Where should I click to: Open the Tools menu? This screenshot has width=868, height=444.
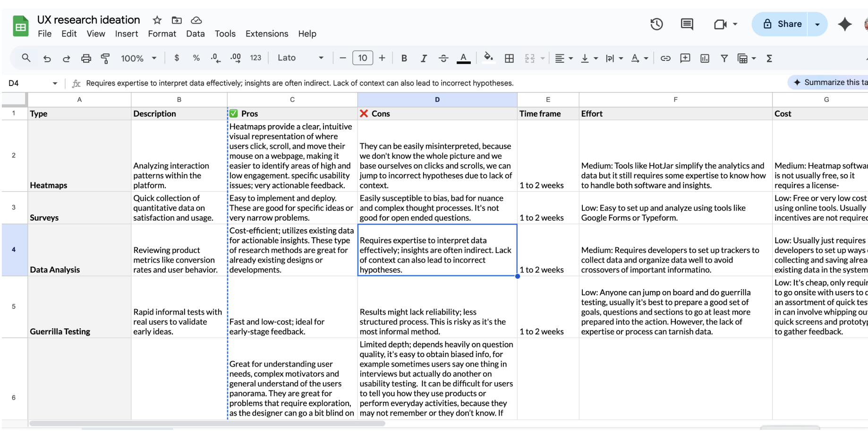(x=225, y=34)
